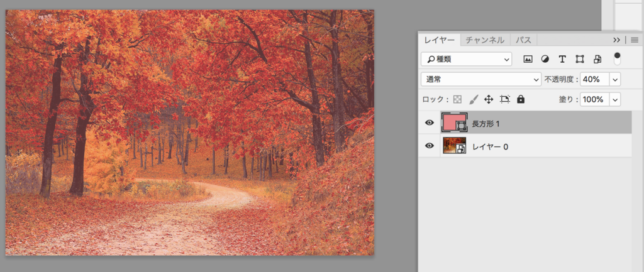
Task: Expand the 不透明度 opacity slider arrow
Action: [615, 79]
